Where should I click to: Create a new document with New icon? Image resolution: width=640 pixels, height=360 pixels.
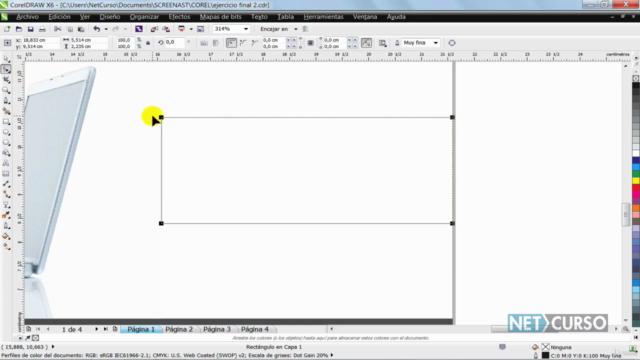click(x=7, y=29)
